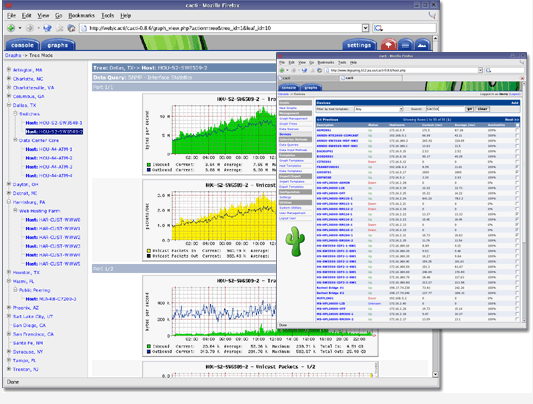Click the Firefox throbber icon in the rear window menu bar
The image size is (533, 404).
(x=432, y=15)
